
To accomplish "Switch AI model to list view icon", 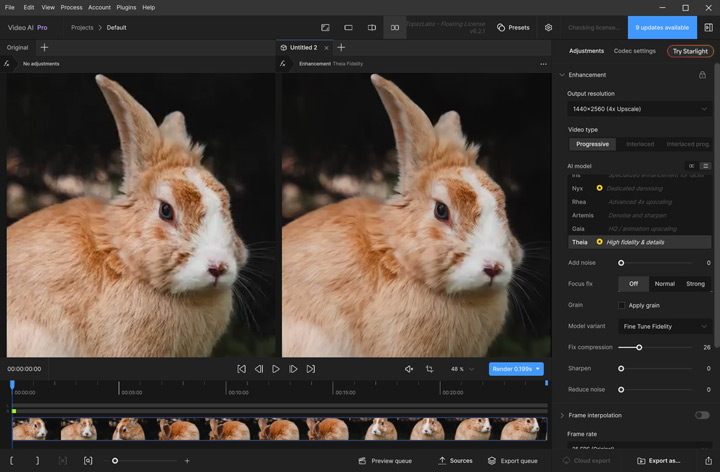I will [705, 166].
